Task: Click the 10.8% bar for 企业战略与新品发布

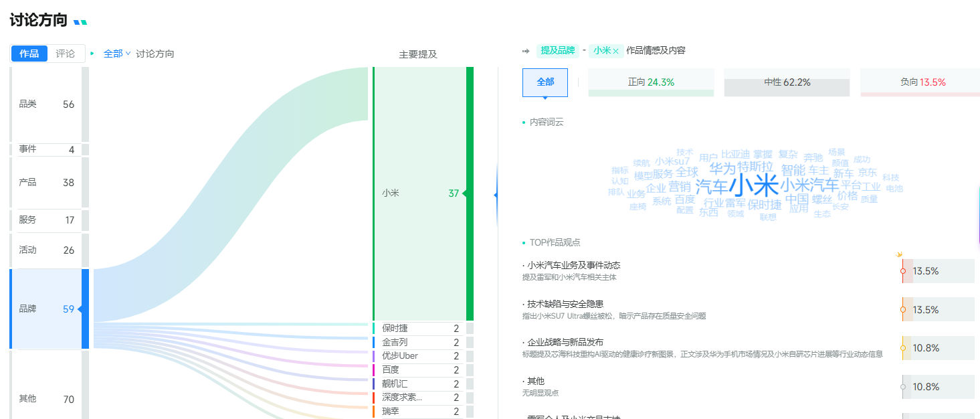Action: coord(938,348)
